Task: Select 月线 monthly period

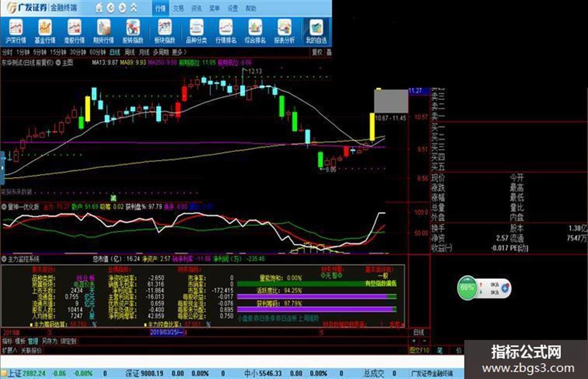Action: pyautogui.click(x=144, y=52)
